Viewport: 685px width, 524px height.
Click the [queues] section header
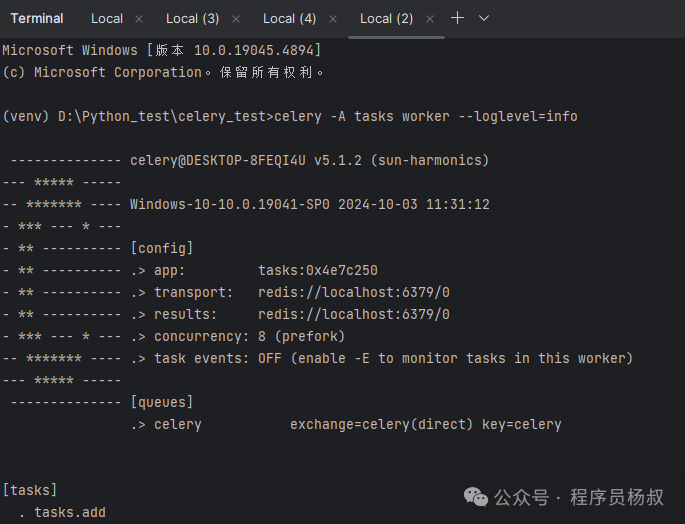tap(161, 402)
